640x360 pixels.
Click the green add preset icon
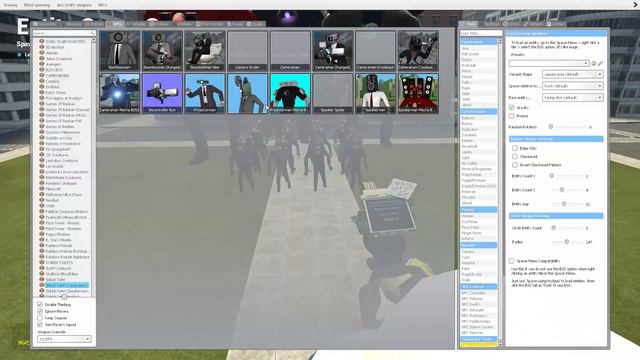[x=594, y=63]
